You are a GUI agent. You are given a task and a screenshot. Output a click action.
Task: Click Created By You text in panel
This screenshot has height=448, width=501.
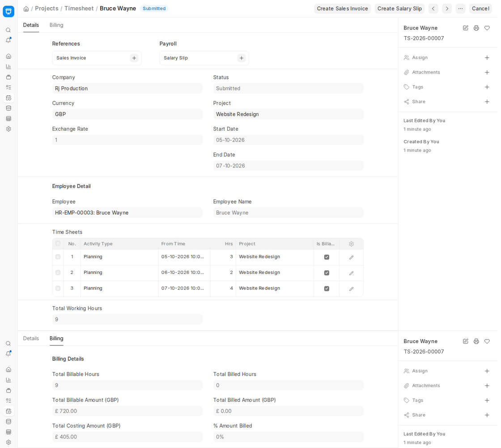(421, 142)
